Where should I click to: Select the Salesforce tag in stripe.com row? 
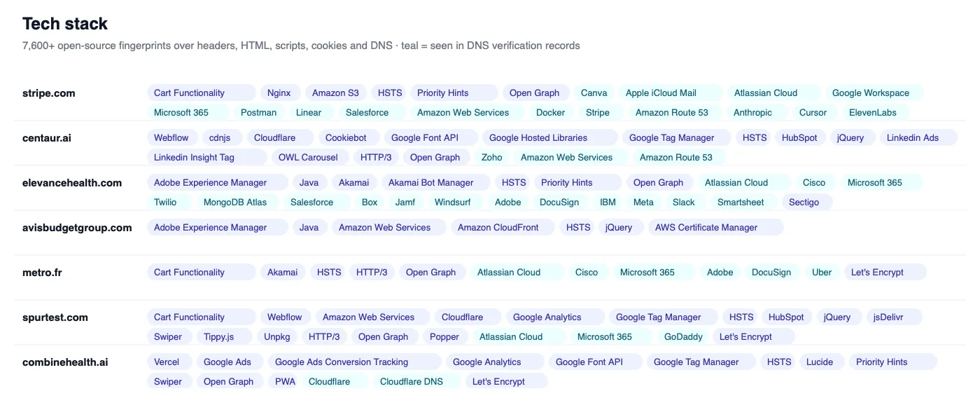[x=373, y=113]
